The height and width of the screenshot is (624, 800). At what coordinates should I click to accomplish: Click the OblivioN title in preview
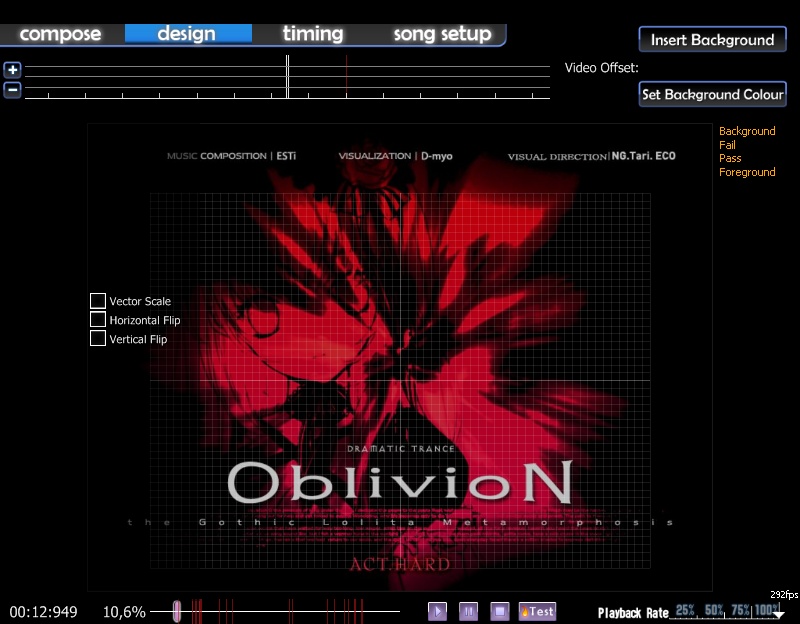pos(400,482)
